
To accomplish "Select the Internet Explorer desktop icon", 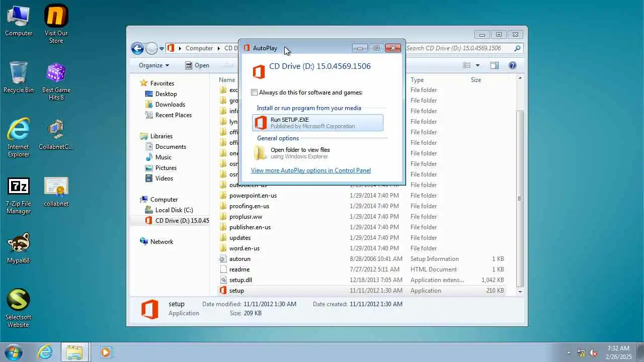I will click(x=19, y=138).
